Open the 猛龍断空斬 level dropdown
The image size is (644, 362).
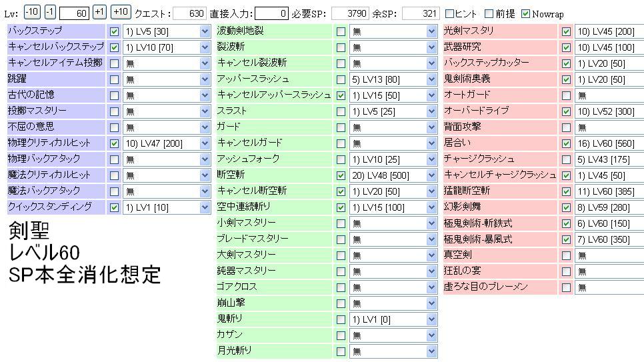[609, 192]
